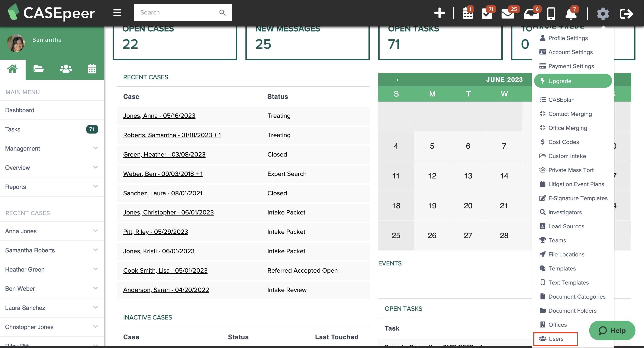644x348 pixels.
Task: Select June 26 on the calendar
Action: [x=432, y=235]
